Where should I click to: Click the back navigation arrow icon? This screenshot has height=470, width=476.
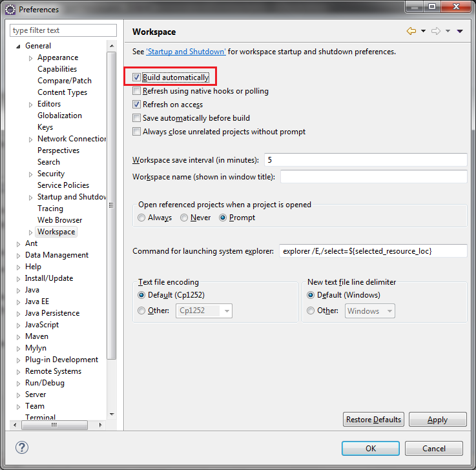click(x=411, y=31)
